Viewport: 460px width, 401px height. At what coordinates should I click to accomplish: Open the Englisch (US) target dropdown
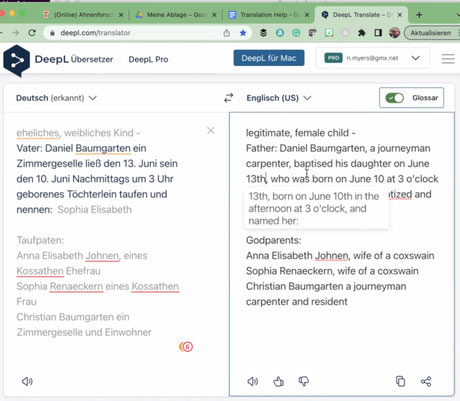[279, 98]
